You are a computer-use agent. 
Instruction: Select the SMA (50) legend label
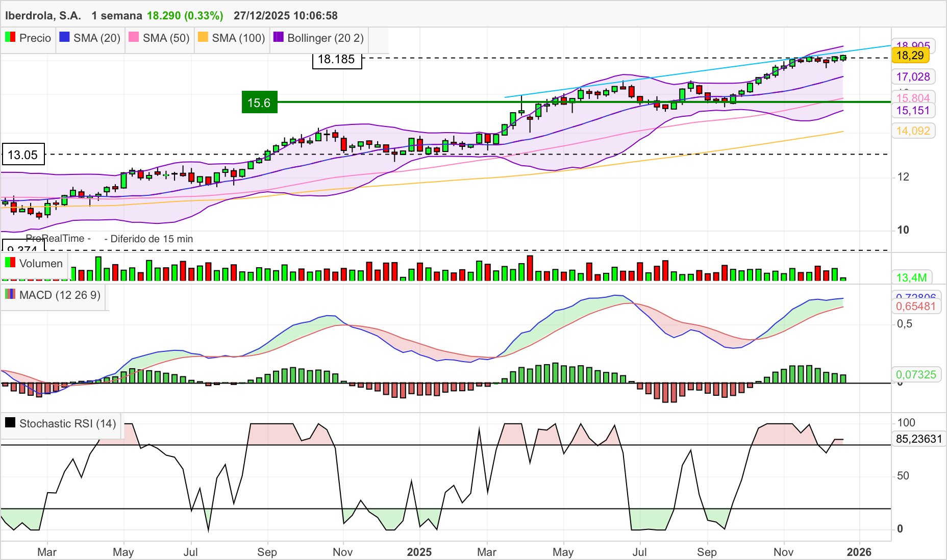click(166, 38)
